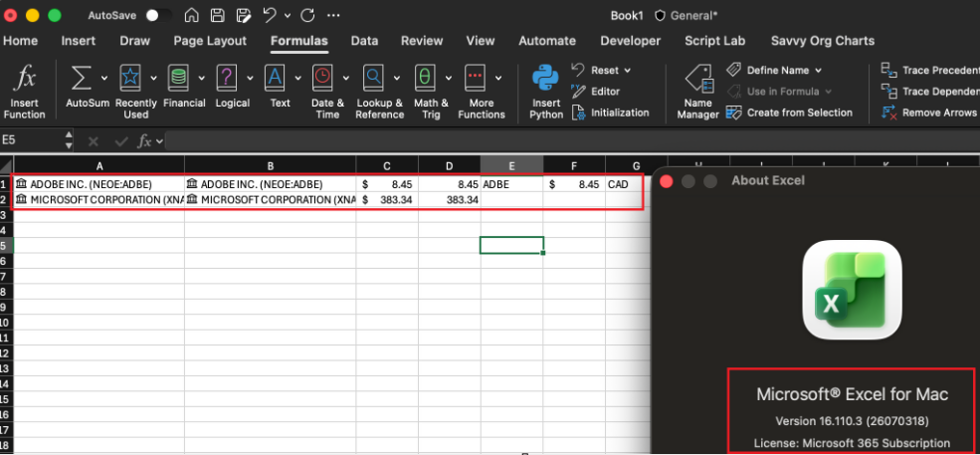This screenshot has height=455, width=980.
Task: Click Create from Selection
Action: click(789, 113)
